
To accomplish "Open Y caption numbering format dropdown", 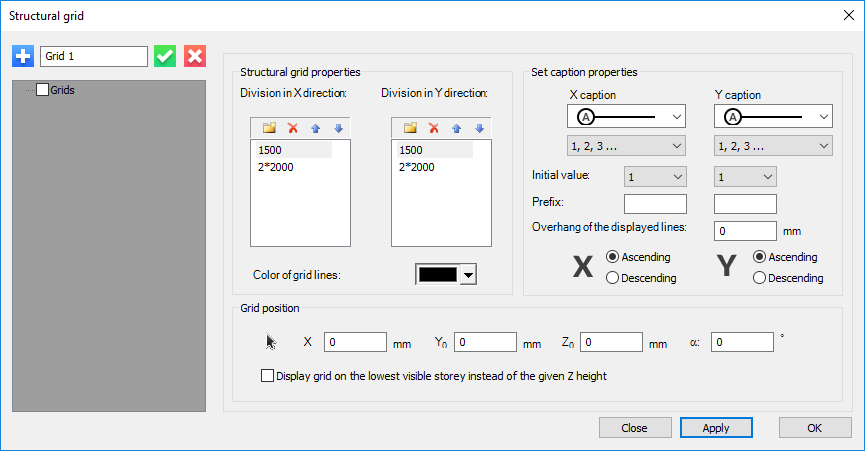I will [773, 146].
